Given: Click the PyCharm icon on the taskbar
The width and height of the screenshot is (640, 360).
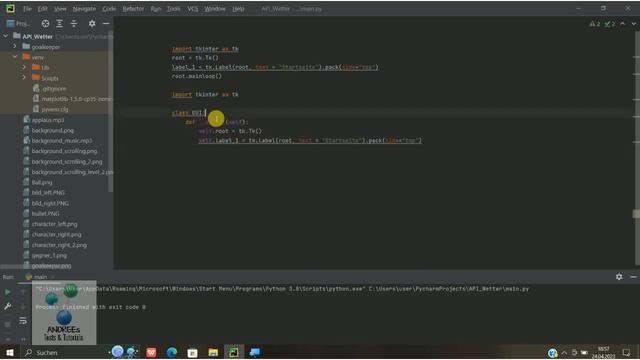Looking at the screenshot, I should tap(234, 352).
